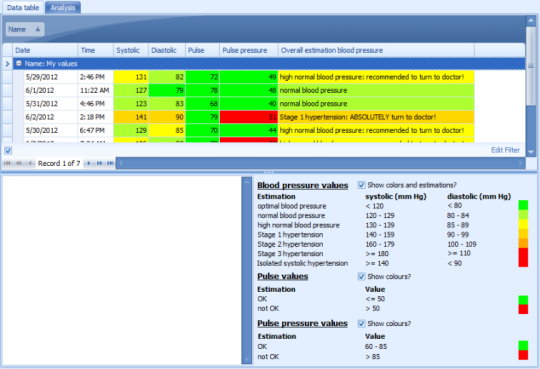
Task: Click the pulse value 68 cell
Action: click(x=202, y=104)
